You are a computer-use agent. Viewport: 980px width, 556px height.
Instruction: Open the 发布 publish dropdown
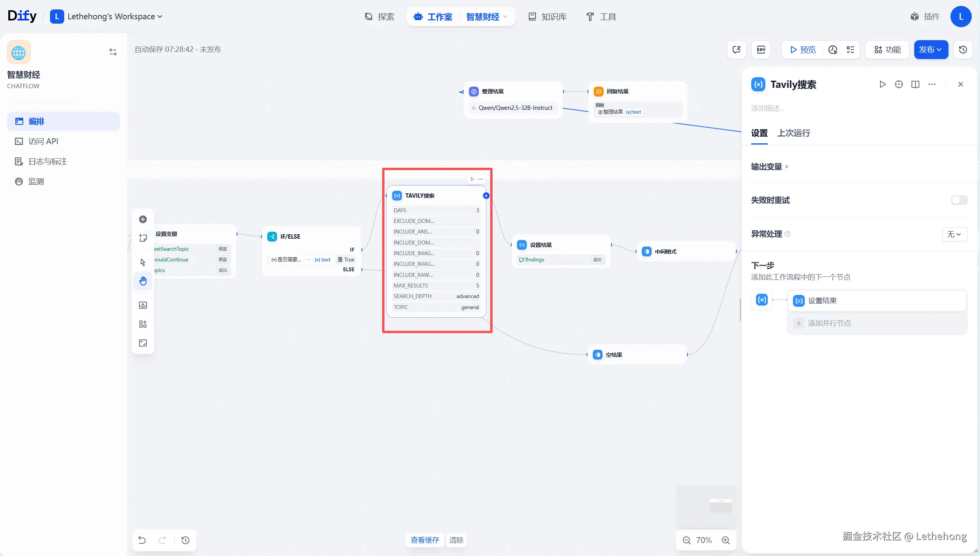930,50
